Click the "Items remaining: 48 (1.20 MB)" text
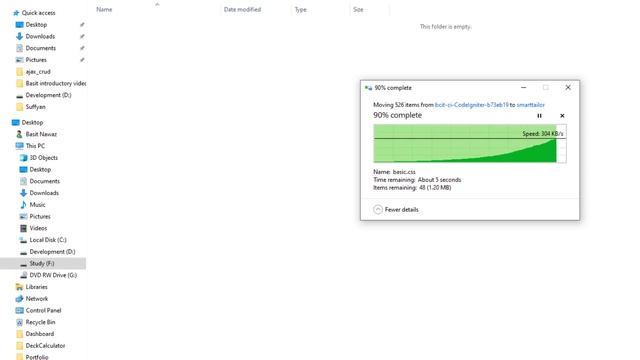 [412, 188]
